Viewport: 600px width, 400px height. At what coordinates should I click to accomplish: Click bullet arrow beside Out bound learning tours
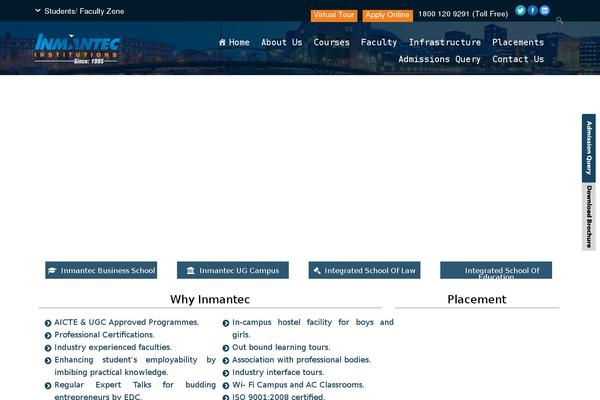point(226,348)
